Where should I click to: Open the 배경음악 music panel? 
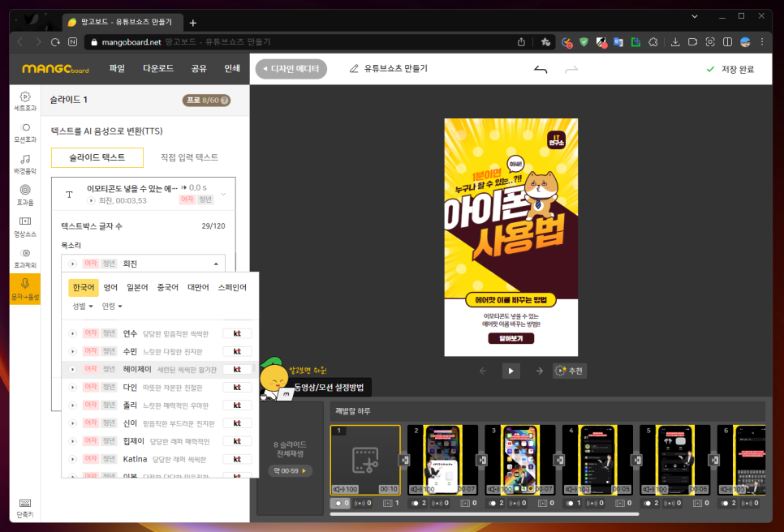(x=25, y=164)
